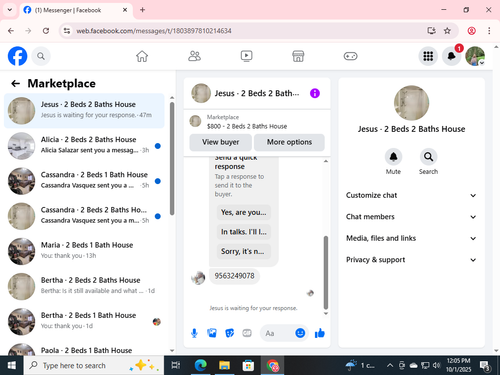Open the taskbar clock and date
The width and height of the screenshot is (500, 375).
point(459,365)
